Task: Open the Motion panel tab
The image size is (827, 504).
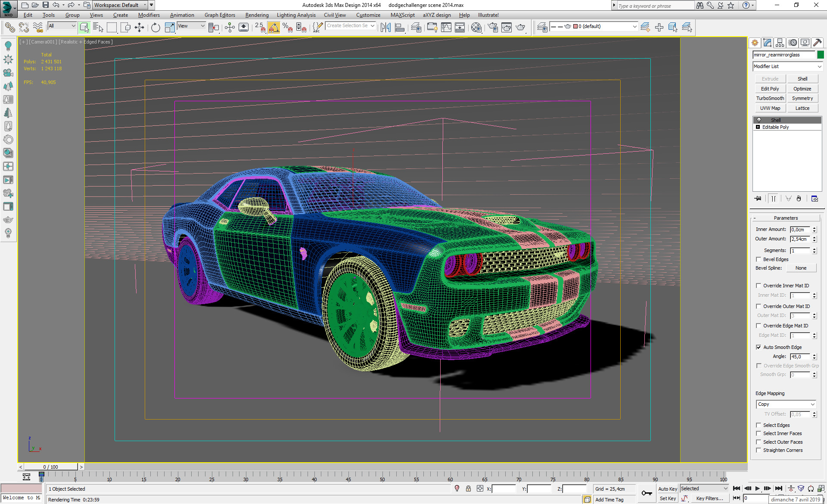Action: point(793,43)
